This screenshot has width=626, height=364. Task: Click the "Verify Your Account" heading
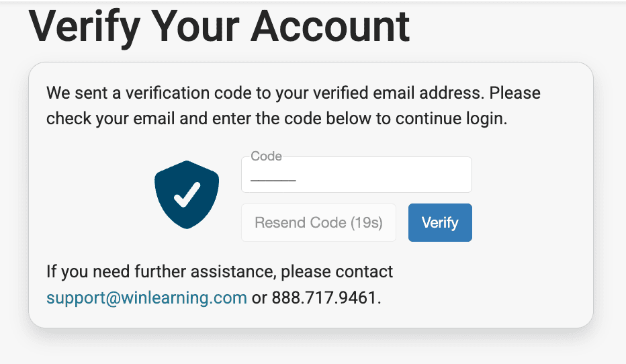click(219, 26)
